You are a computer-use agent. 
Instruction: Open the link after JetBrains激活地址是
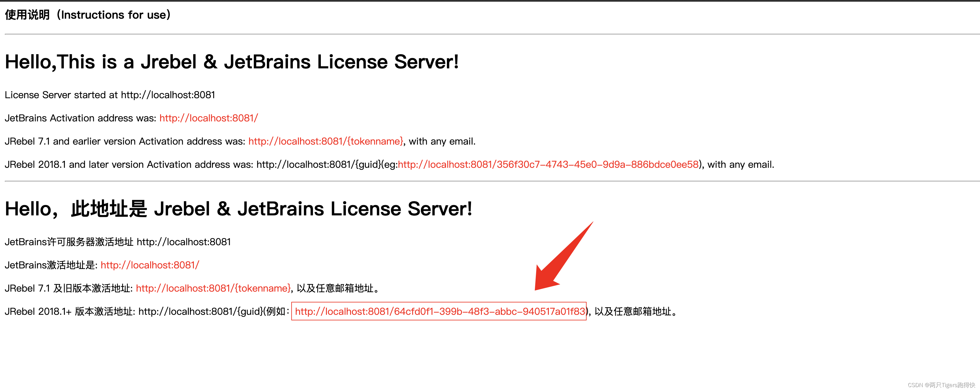tap(150, 265)
